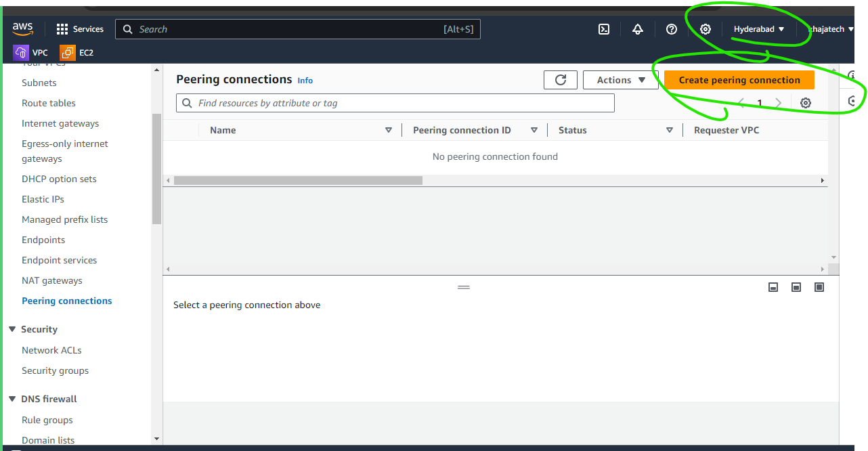Viewport: 868px width, 451px height.
Task: Click the Find resources filter field
Action: tap(395, 103)
